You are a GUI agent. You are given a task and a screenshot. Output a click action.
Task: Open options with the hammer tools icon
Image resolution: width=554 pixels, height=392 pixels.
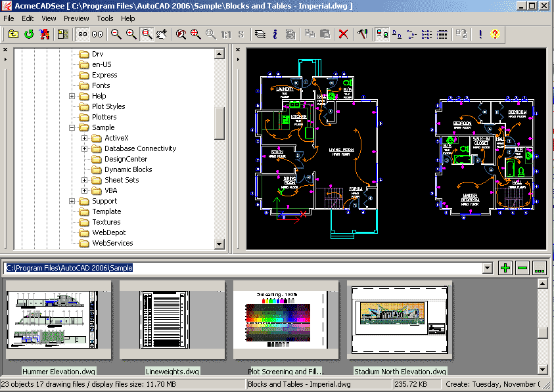click(363, 34)
